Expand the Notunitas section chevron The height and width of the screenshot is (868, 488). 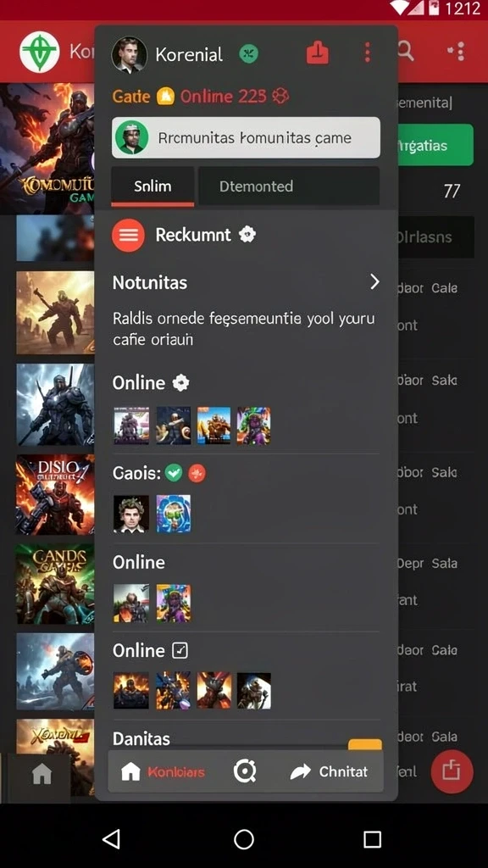coord(374,281)
